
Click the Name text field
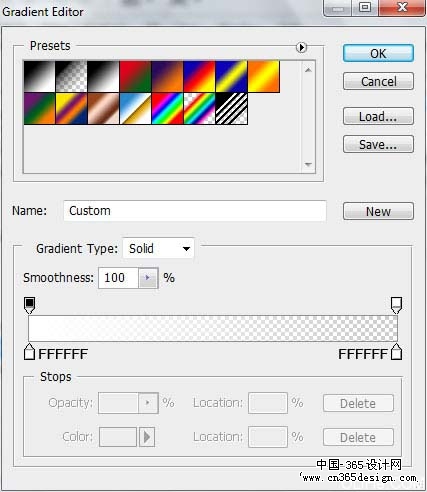(195, 211)
